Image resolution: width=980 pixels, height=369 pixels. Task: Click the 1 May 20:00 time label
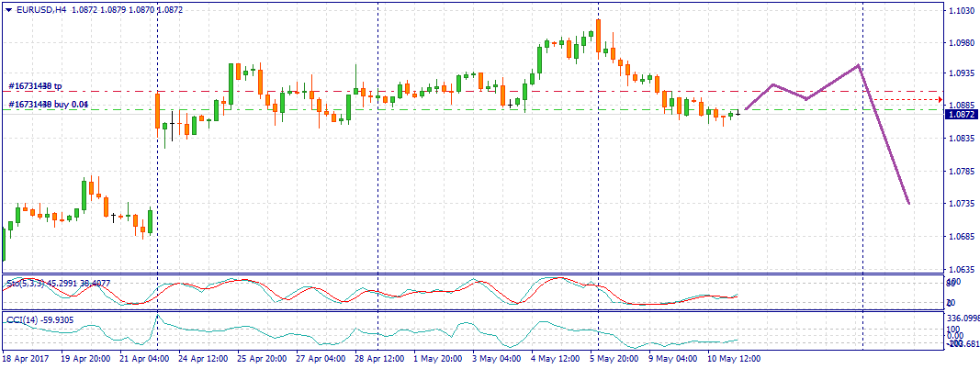click(x=439, y=359)
